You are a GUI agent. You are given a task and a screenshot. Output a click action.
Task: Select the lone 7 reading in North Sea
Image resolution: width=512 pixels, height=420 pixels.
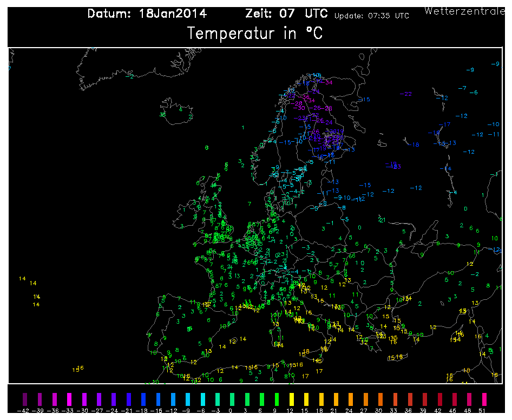coord(250,204)
